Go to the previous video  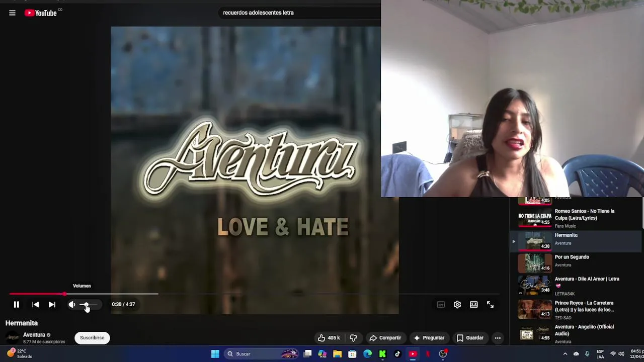point(35,305)
